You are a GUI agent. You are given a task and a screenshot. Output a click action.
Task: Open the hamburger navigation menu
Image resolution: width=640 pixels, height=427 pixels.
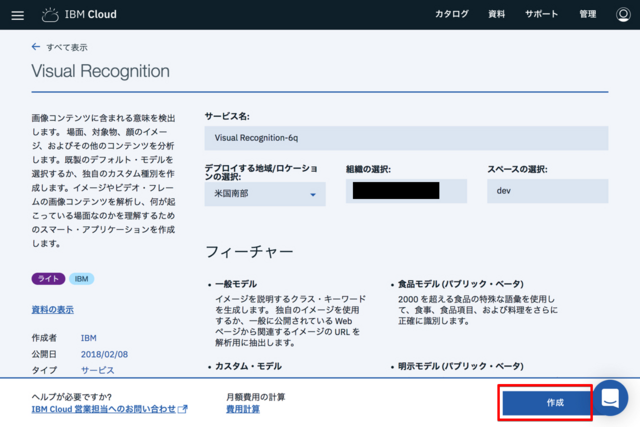(18, 15)
